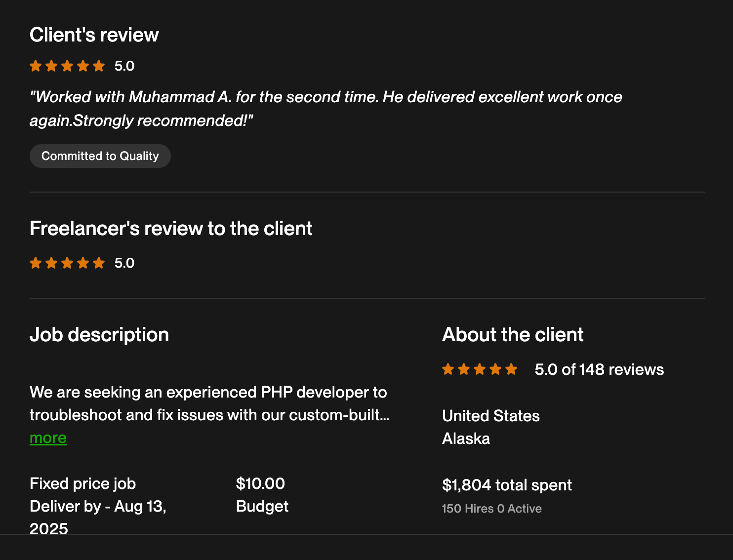Click the 5.0 score beside Client's review stars

(124, 66)
